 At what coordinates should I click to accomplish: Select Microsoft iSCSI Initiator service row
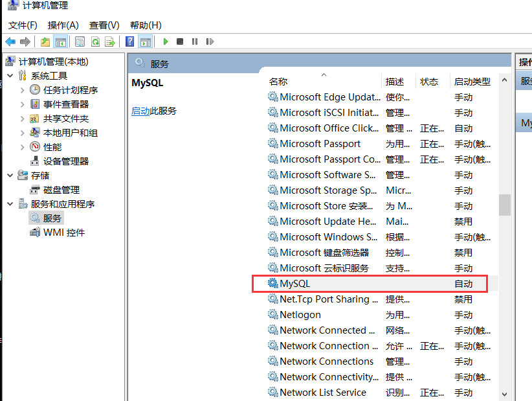click(x=382, y=113)
